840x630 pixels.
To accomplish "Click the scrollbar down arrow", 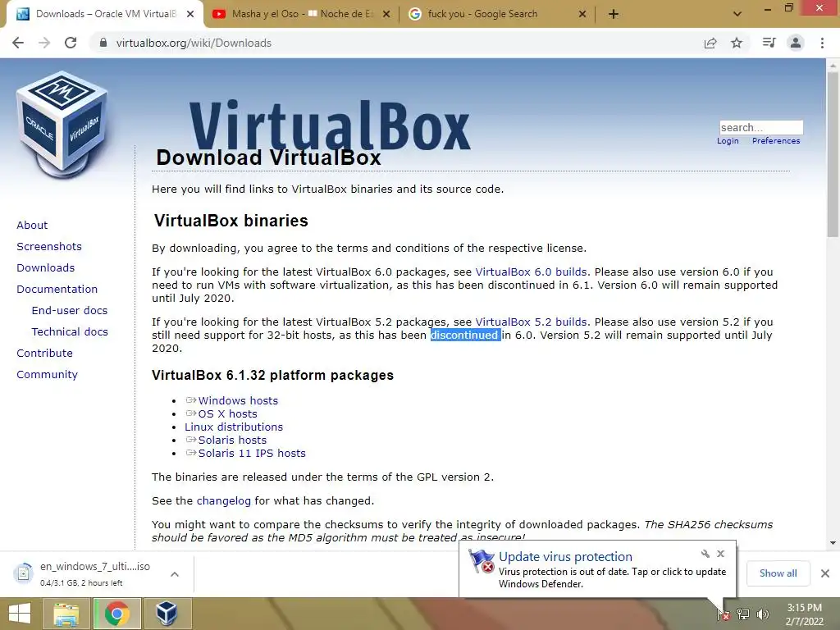I will (833, 543).
